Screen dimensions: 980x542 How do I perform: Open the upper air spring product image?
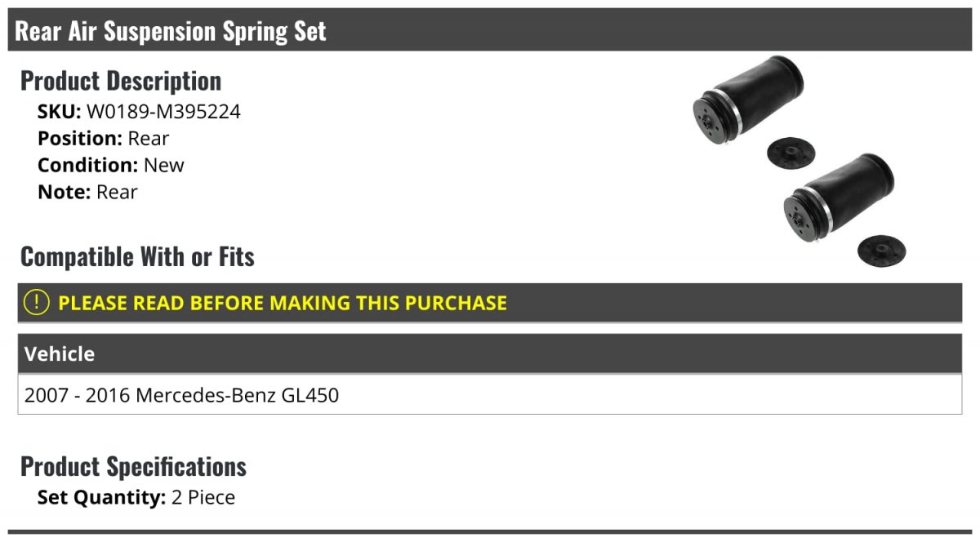[x=746, y=102]
